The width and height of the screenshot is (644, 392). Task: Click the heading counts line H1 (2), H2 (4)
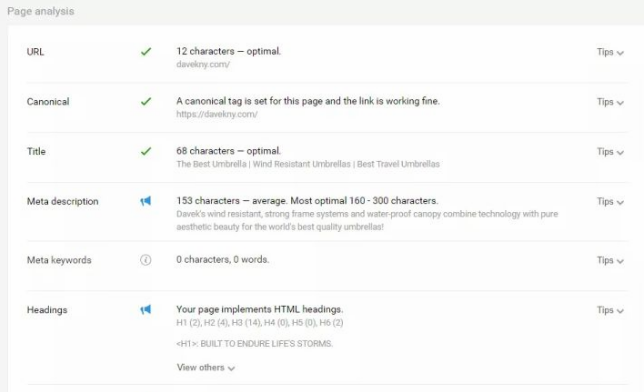tap(260, 323)
